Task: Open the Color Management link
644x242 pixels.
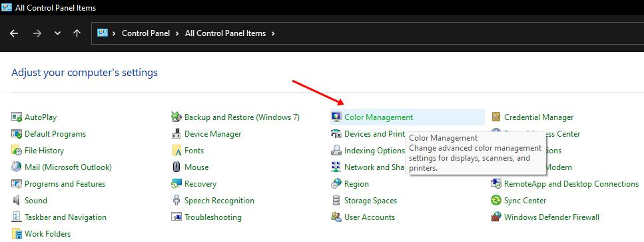Action: coord(379,117)
